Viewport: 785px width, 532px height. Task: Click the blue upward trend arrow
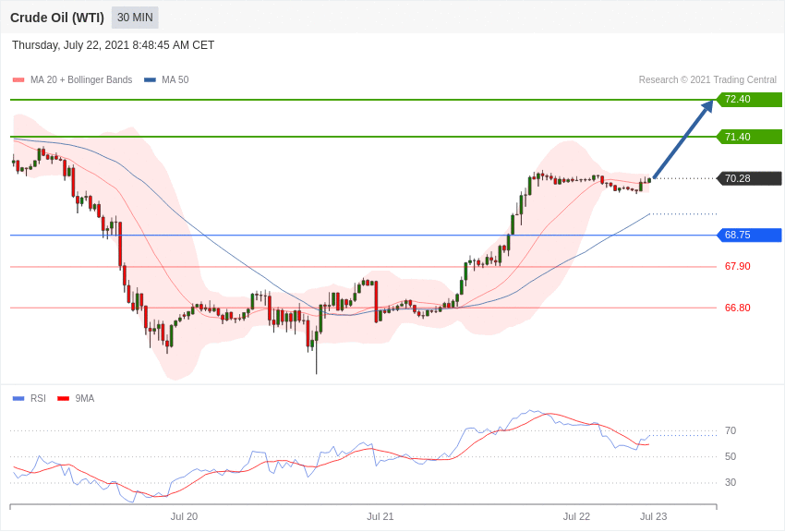coord(682,140)
